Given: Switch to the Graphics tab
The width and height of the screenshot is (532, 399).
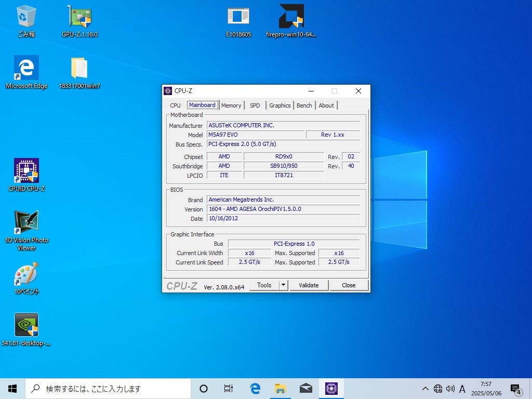Looking at the screenshot, I should tap(280, 105).
